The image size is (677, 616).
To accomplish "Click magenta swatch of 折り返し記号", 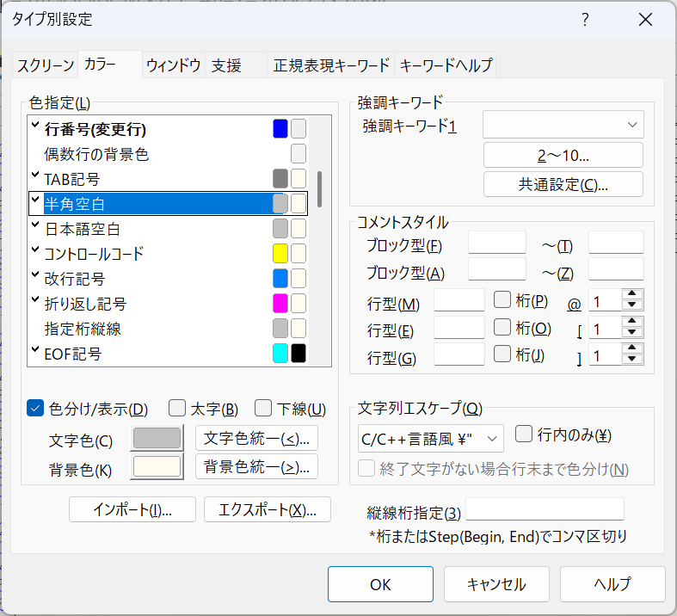I will [280, 303].
